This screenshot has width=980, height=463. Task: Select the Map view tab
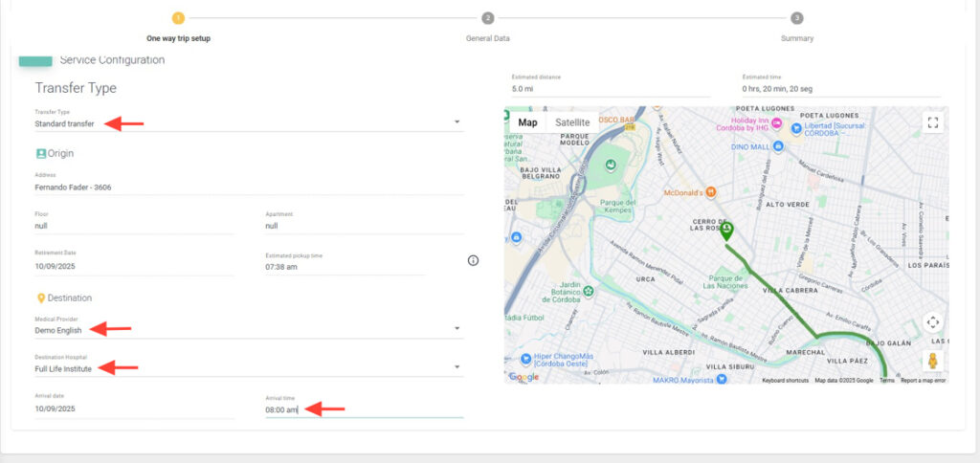tap(527, 122)
